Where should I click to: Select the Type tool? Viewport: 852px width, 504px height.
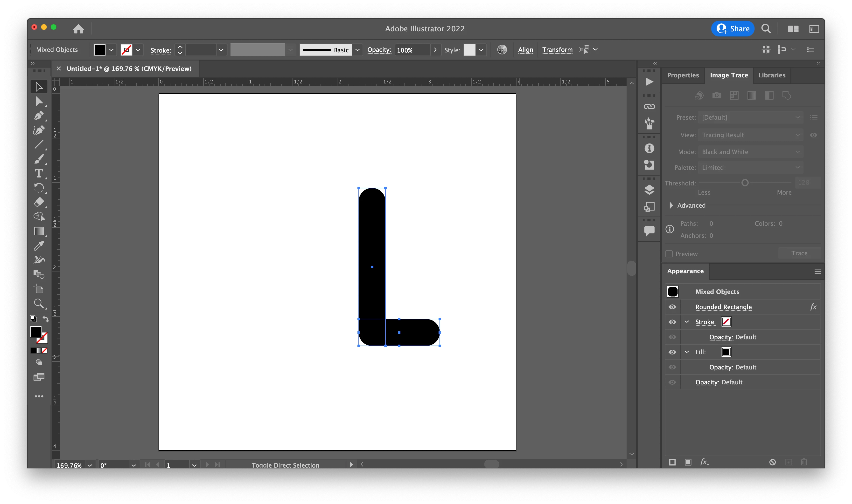[39, 174]
